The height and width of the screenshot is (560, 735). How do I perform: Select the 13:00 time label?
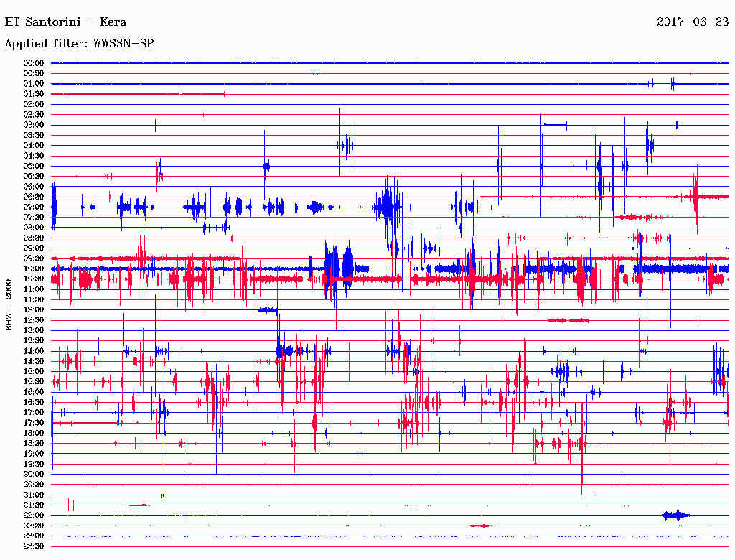point(34,330)
